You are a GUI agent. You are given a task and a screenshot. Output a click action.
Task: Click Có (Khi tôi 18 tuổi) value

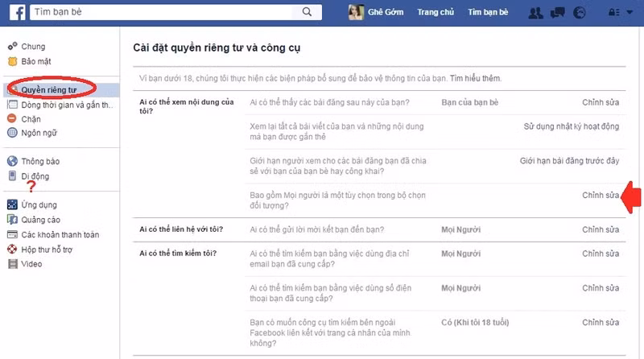(x=475, y=323)
